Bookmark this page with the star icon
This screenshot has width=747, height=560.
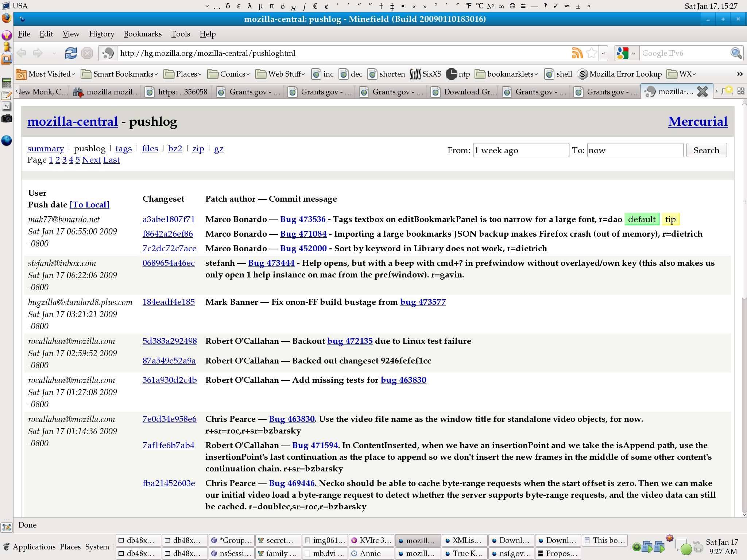(592, 53)
